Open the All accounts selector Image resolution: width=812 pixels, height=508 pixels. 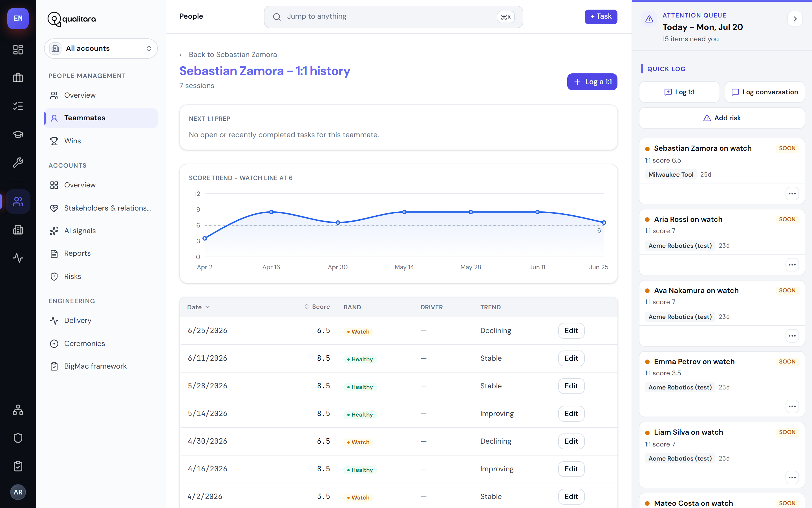101,48
